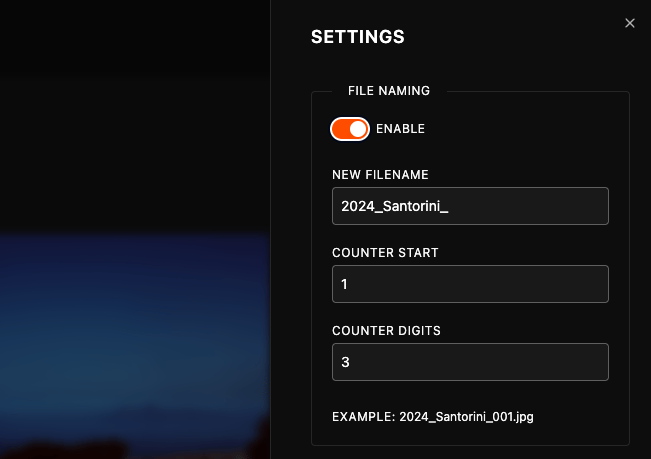Click the ENABLE label beside the switch
Viewport: 651px width, 459px height.
400,129
